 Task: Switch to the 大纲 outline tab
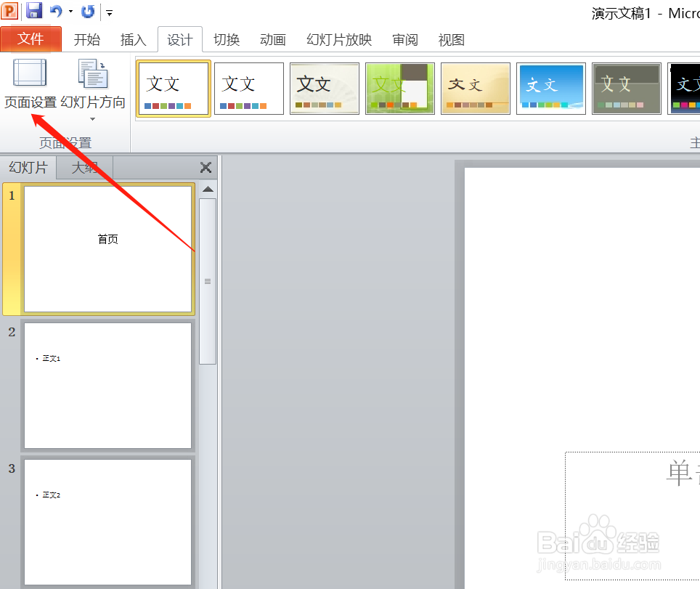tap(84, 168)
